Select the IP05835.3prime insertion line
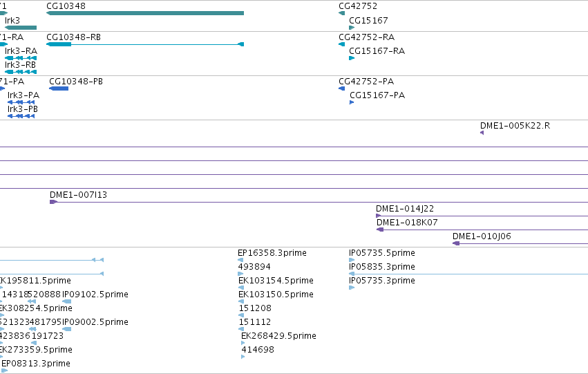Screen dimensions: 588x374 tap(468, 274)
